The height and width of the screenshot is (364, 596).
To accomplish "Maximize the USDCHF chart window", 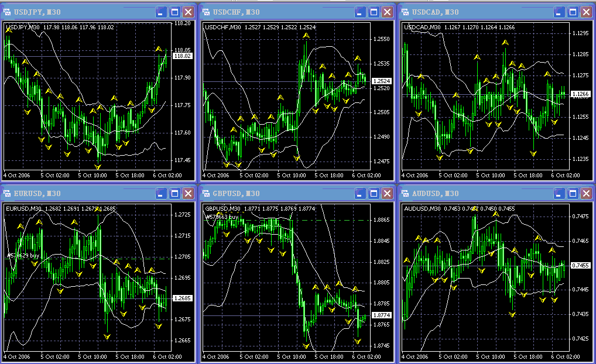I will click(x=374, y=12).
